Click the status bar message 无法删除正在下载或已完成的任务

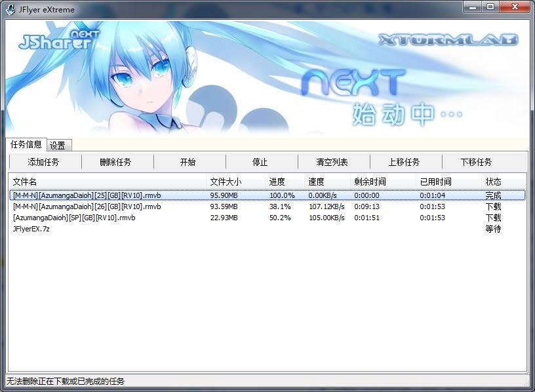(x=66, y=381)
